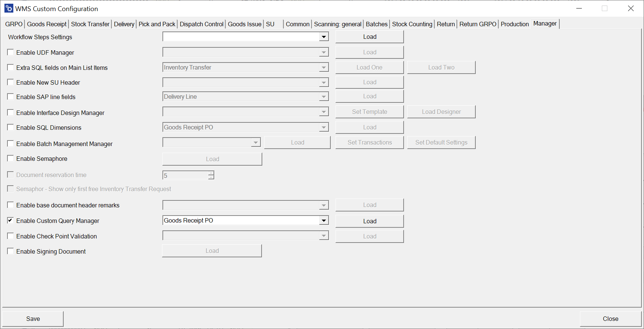Minimize the WMS Custom Configuration window
644x329 pixels.
[x=579, y=8]
